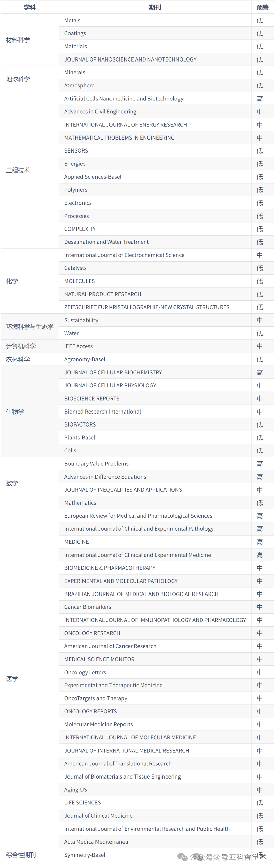The width and height of the screenshot is (275, 868).
Task: Select the Sustainability journal cell
Action: (155, 320)
